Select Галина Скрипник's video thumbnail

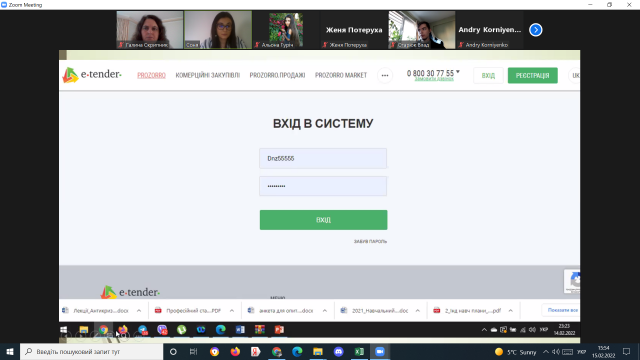(150, 30)
